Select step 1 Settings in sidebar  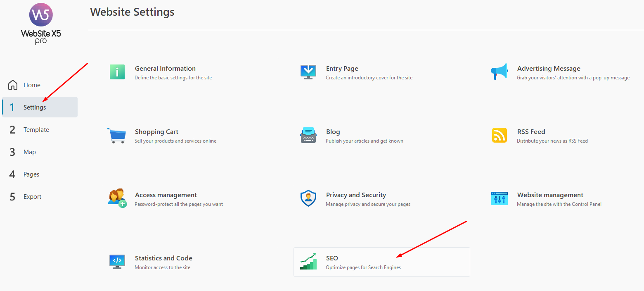[40, 107]
